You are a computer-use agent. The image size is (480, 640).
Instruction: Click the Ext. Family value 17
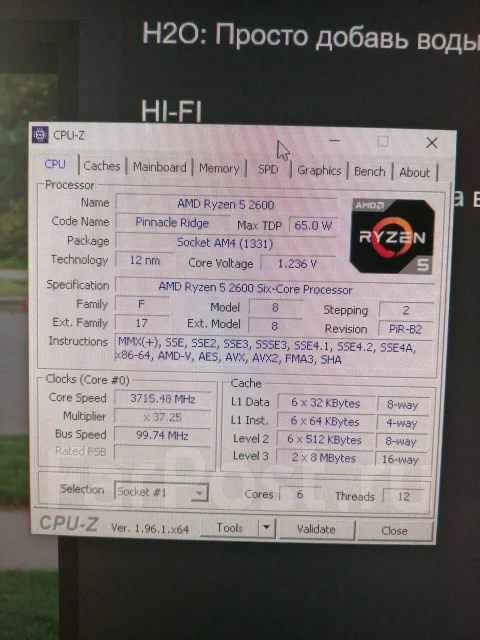coord(142,323)
